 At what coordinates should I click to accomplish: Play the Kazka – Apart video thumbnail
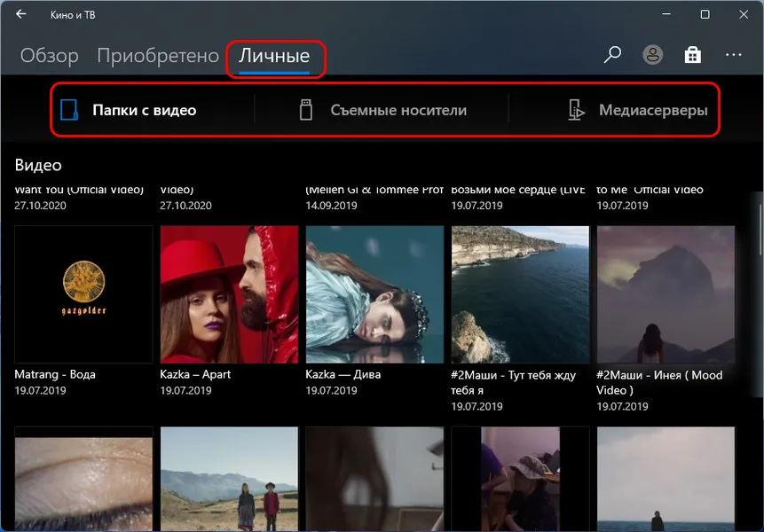(x=229, y=294)
